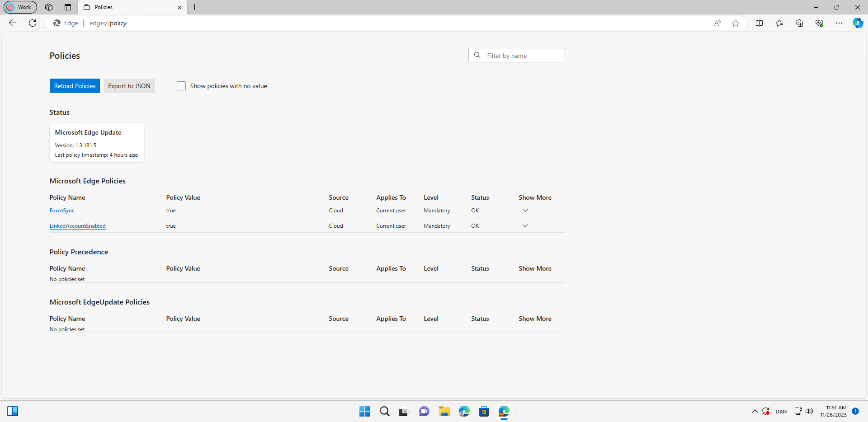Click the Filter by name field
The height and width of the screenshot is (422, 868).
click(517, 55)
